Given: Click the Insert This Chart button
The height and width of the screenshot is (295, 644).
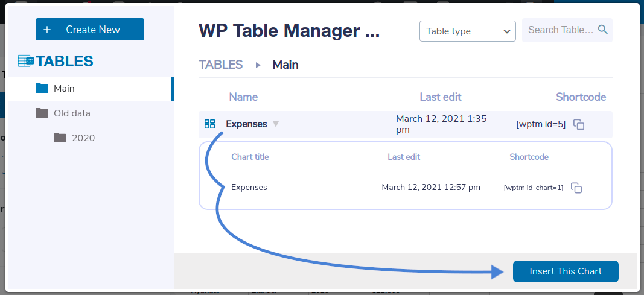Looking at the screenshot, I should click(566, 271).
